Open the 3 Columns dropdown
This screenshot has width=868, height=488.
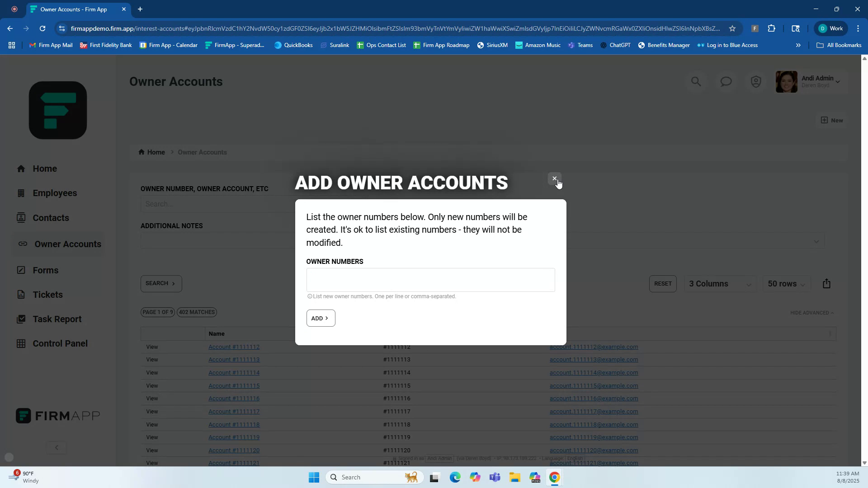[720, 284]
